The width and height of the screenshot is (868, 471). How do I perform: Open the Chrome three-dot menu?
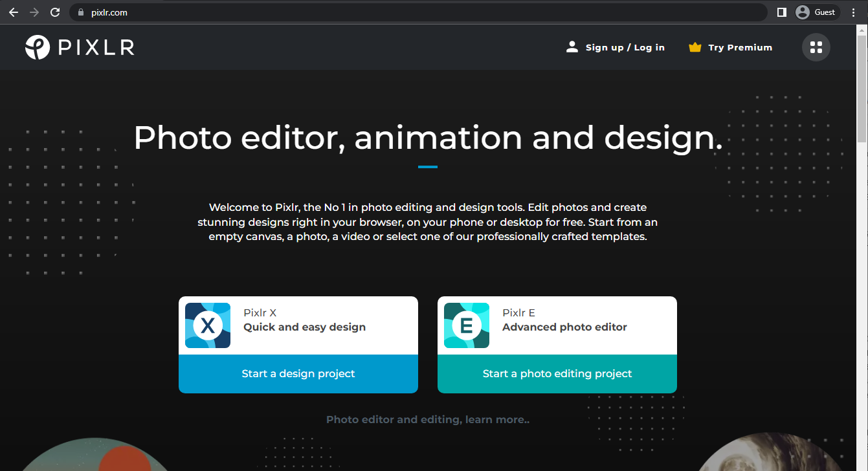(x=854, y=12)
